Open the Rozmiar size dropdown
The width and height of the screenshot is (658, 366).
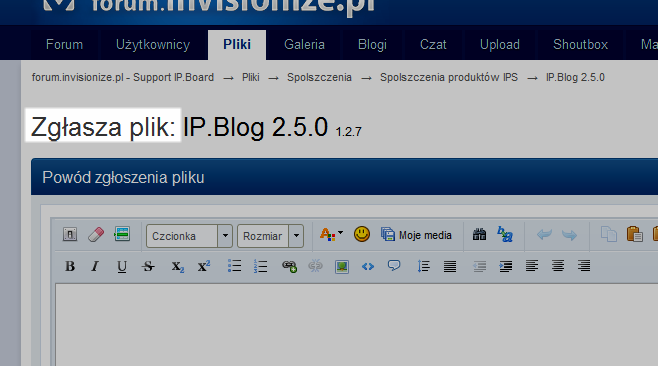[270, 236]
